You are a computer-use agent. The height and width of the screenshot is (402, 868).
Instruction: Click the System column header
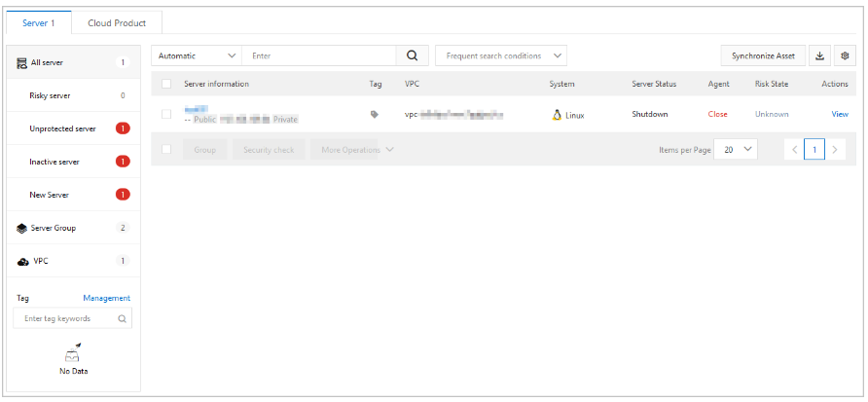pyautogui.click(x=561, y=84)
